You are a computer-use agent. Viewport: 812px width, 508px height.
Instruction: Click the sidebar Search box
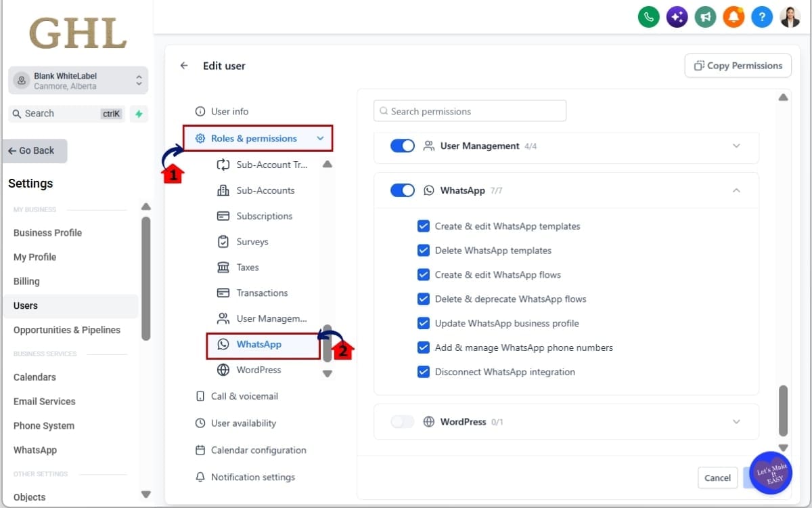(68, 114)
